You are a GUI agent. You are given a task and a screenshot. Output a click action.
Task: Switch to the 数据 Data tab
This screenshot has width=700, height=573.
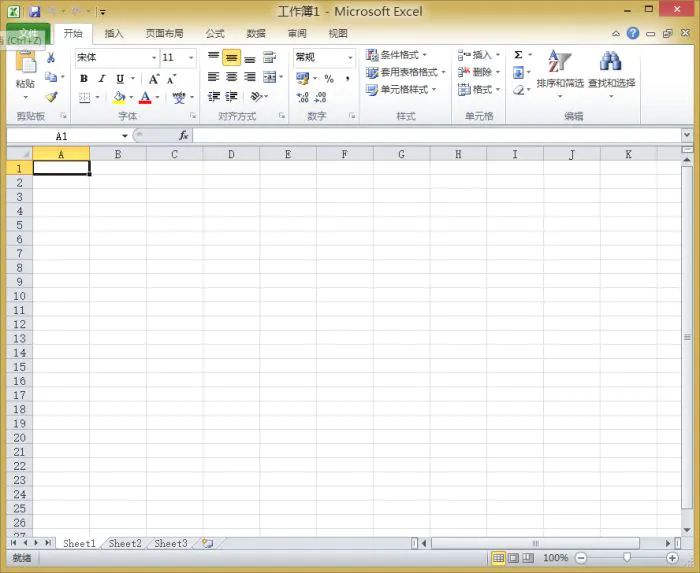[256, 33]
